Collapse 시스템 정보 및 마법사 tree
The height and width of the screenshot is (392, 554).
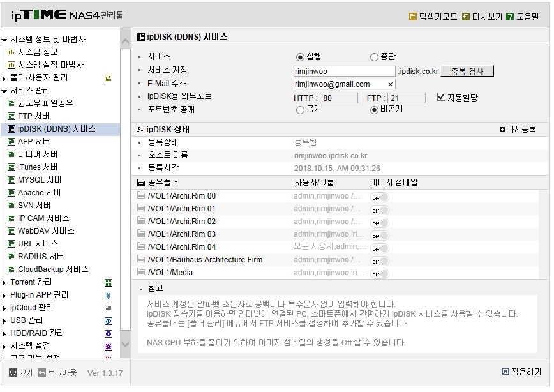(x=4, y=40)
